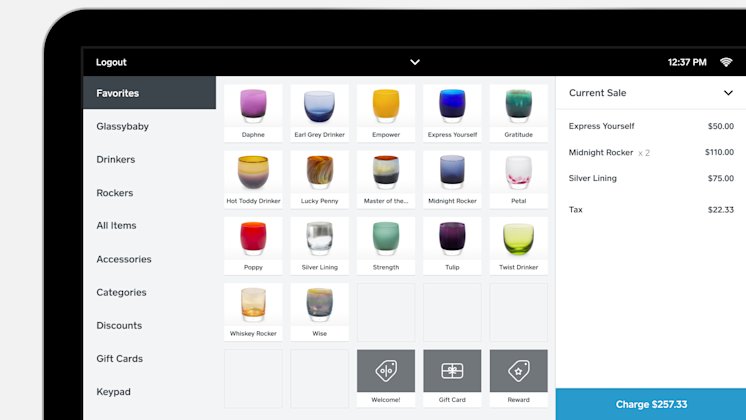Add the purple Tulip glass
The image size is (746, 420).
pyautogui.click(x=452, y=246)
